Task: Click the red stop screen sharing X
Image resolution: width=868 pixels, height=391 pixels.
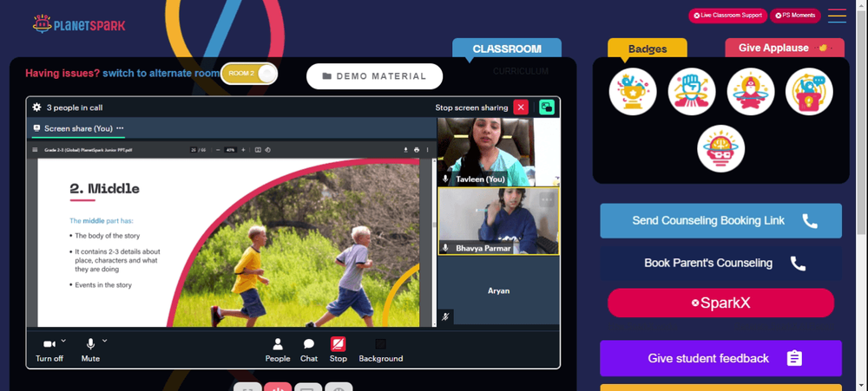Action: [x=520, y=108]
